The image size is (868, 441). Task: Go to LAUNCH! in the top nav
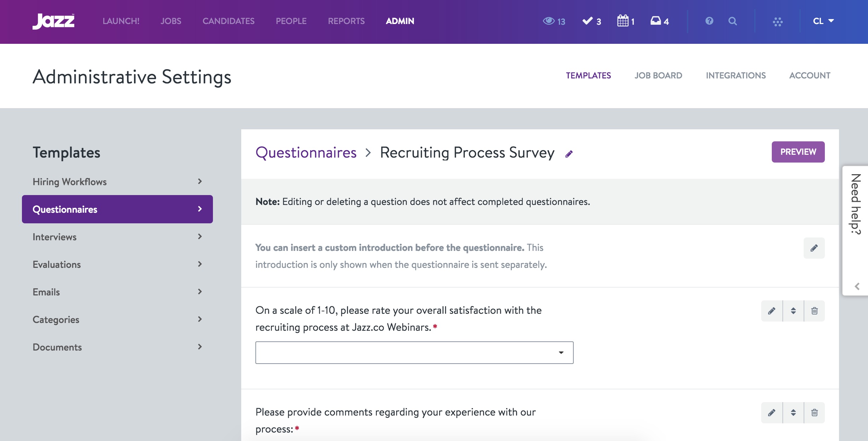[x=121, y=21]
